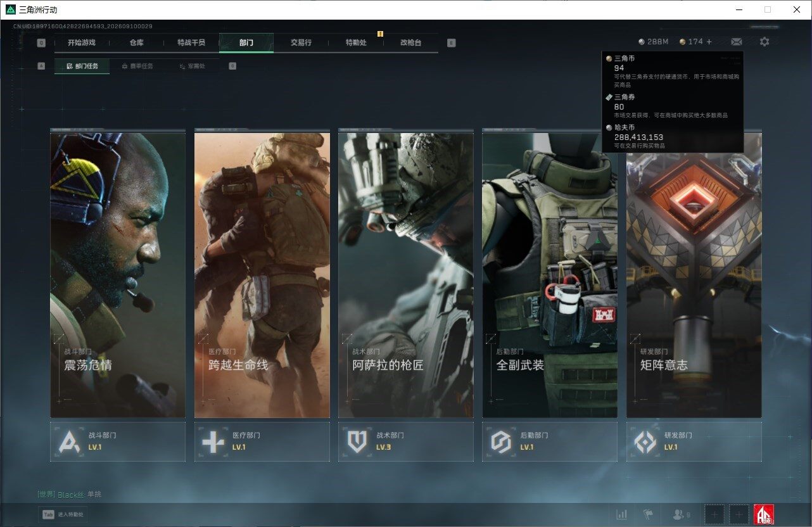
Task: Click the 医疗部门 cross emblem icon
Action: point(213,441)
